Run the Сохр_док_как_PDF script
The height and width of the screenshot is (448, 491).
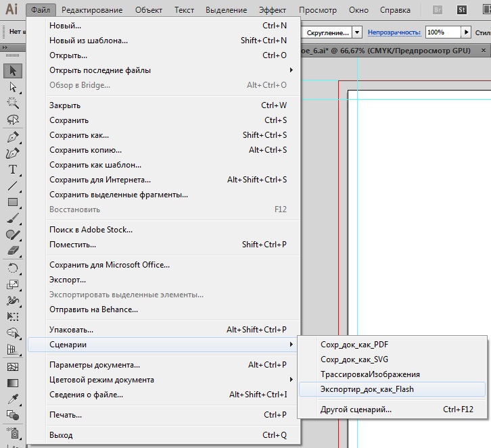(392, 345)
